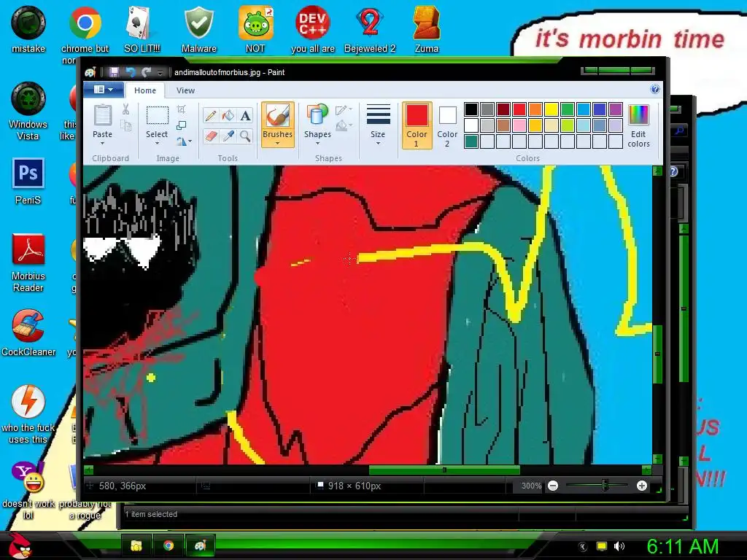Click the Save icon in quick access toolbar
Viewport: 747px width, 560px height.
coord(114,72)
